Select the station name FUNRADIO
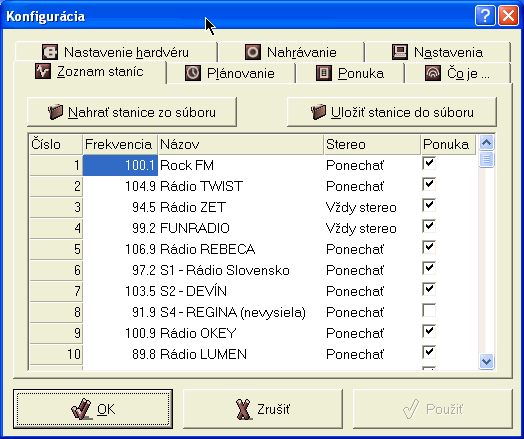The height and width of the screenshot is (439, 524). pos(241,228)
